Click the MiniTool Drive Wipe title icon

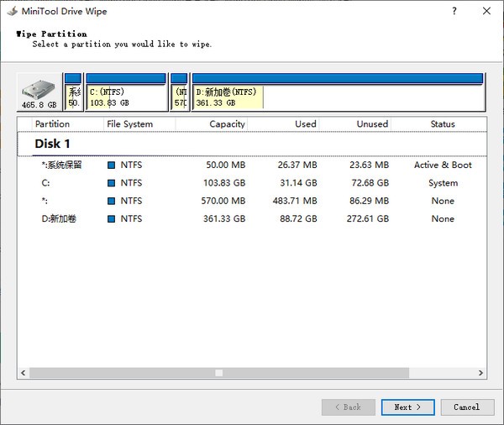[13, 11]
